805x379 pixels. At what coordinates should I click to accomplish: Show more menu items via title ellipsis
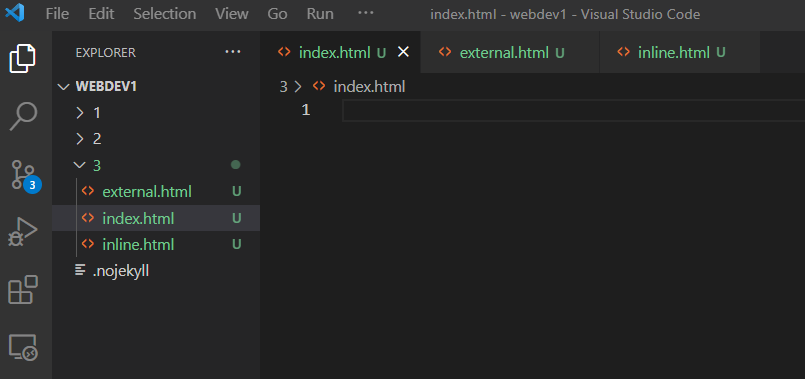[x=366, y=13]
